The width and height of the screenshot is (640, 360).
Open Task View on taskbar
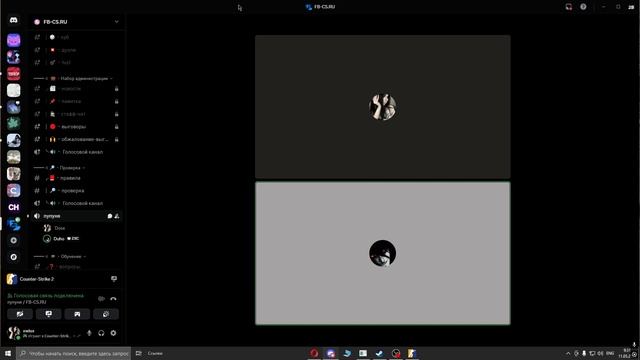point(139,353)
